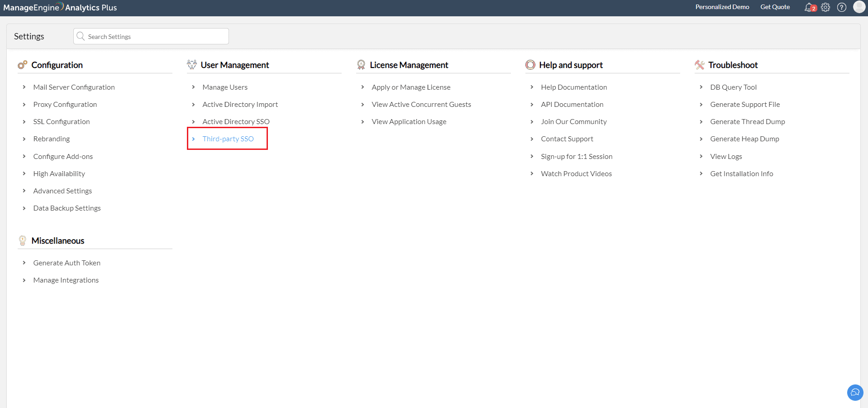The width and height of the screenshot is (868, 408).
Task: Open API Documentation
Action: pos(572,104)
